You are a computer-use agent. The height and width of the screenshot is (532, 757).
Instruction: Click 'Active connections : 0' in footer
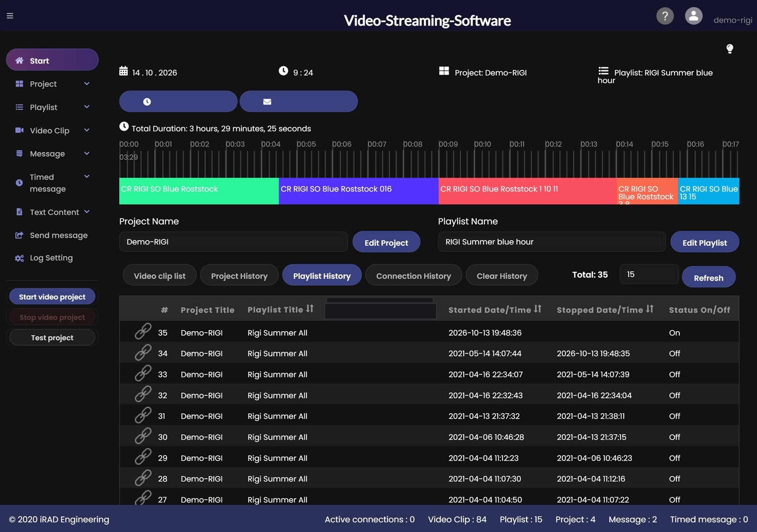370,519
